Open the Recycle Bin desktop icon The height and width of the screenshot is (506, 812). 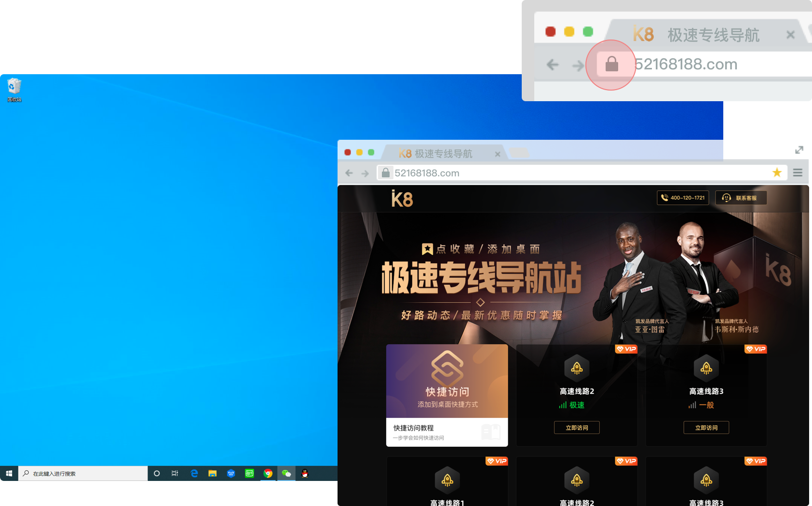point(14,89)
